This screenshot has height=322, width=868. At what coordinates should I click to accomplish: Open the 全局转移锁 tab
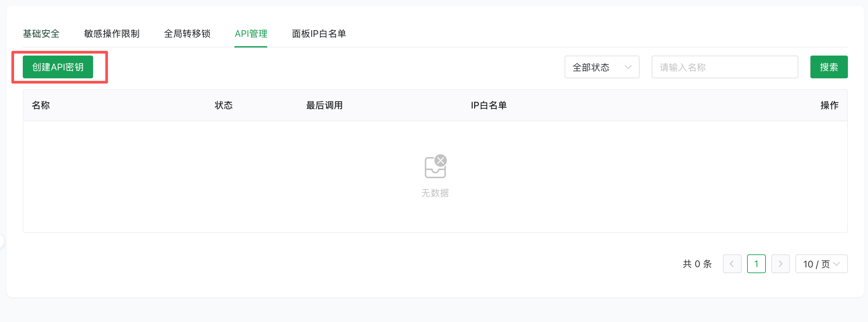tap(187, 34)
